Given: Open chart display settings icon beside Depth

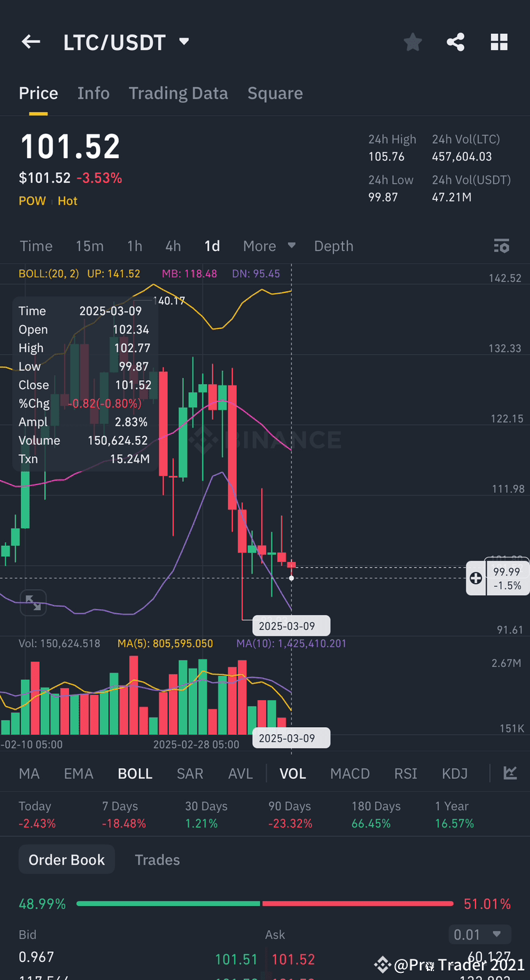Looking at the screenshot, I should click(501, 246).
